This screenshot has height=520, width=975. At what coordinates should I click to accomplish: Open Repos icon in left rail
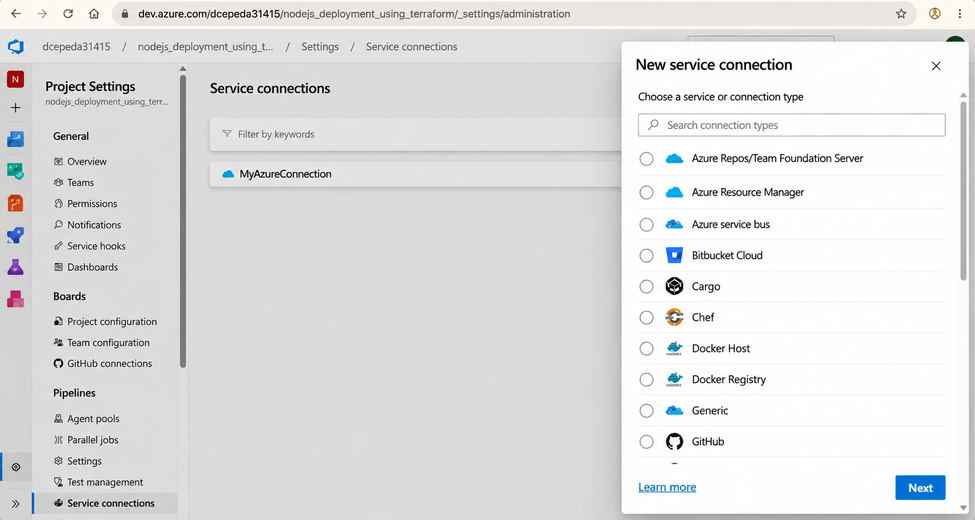pyautogui.click(x=16, y=170)
